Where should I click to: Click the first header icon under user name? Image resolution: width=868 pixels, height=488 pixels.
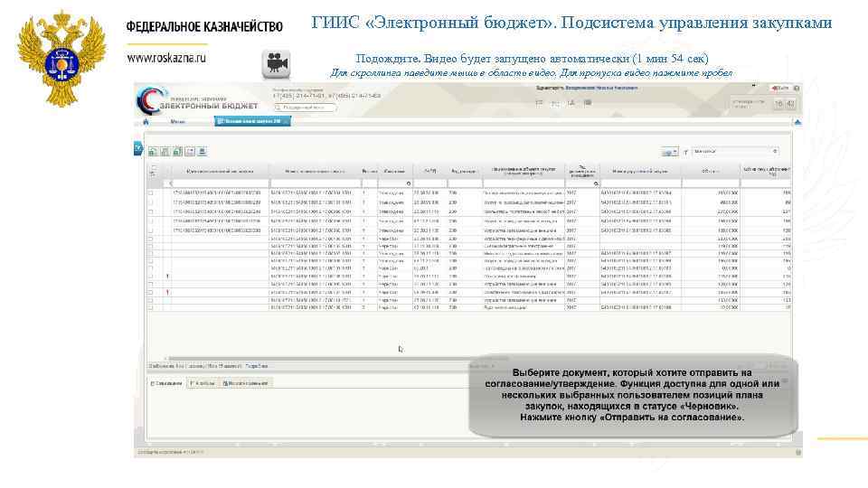click(539, 102)
